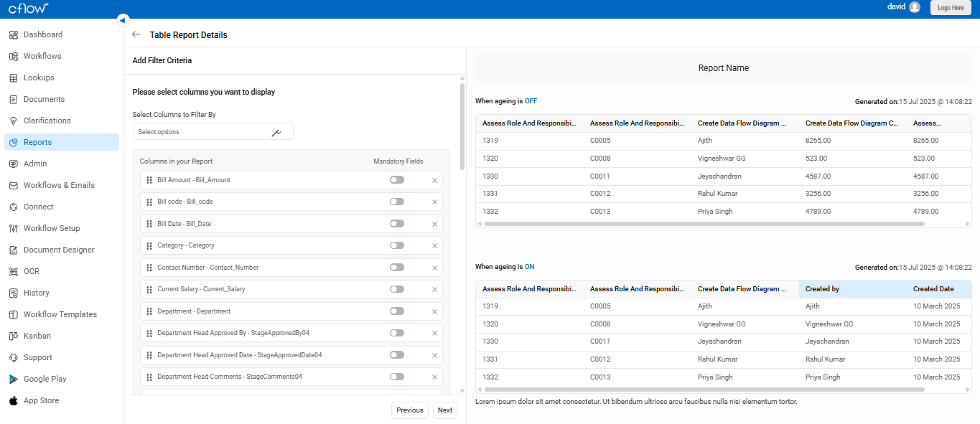Open the Select options dropdown
This screenshot has height=424, width=980.
(x=213, y=132)
